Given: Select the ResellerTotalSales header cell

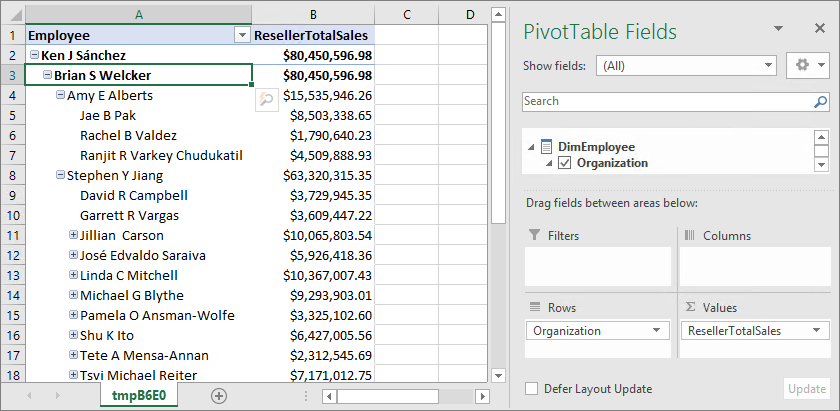Looking at the screenshot, I should [x=313, y=35].
